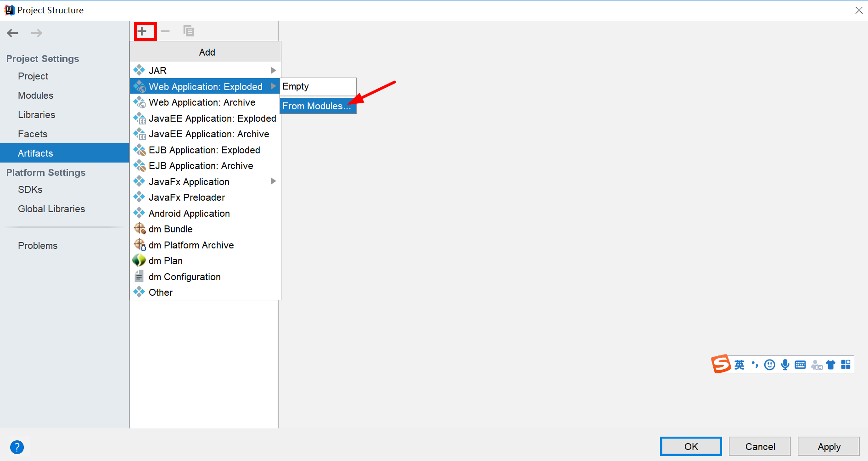
Task: Click the dm Configuration document icon
Action: tap(139, 276)
